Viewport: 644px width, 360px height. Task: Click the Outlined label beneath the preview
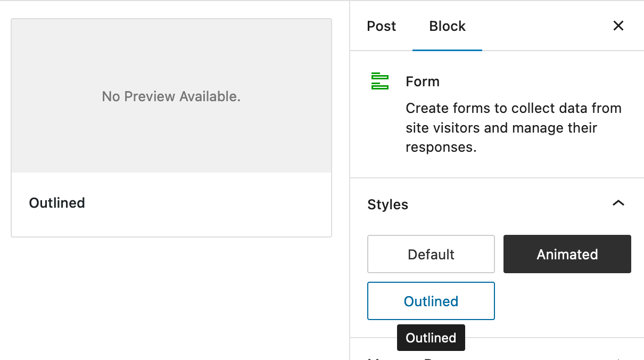[x=56, y=203]
